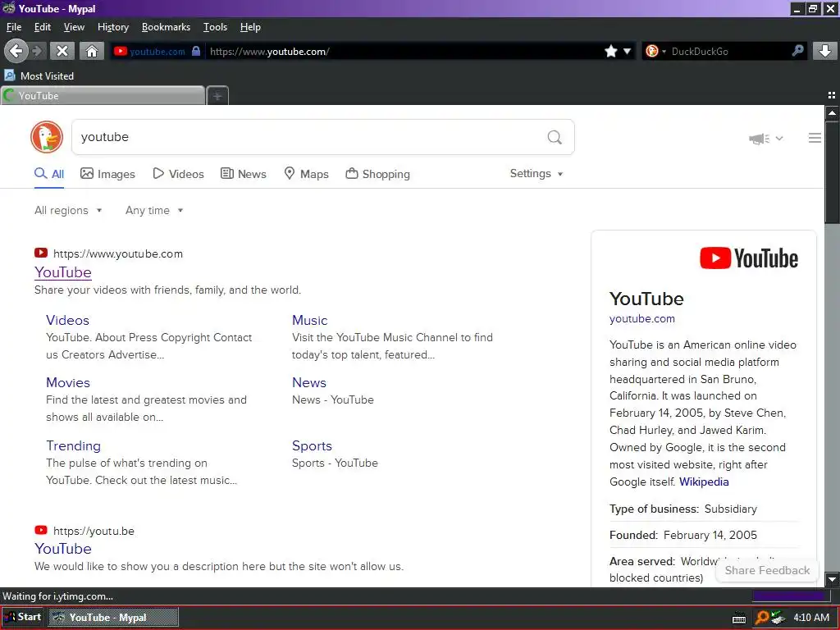Open the Trending sitelink
Screen dimensions: 840x630
pos(73,445)
